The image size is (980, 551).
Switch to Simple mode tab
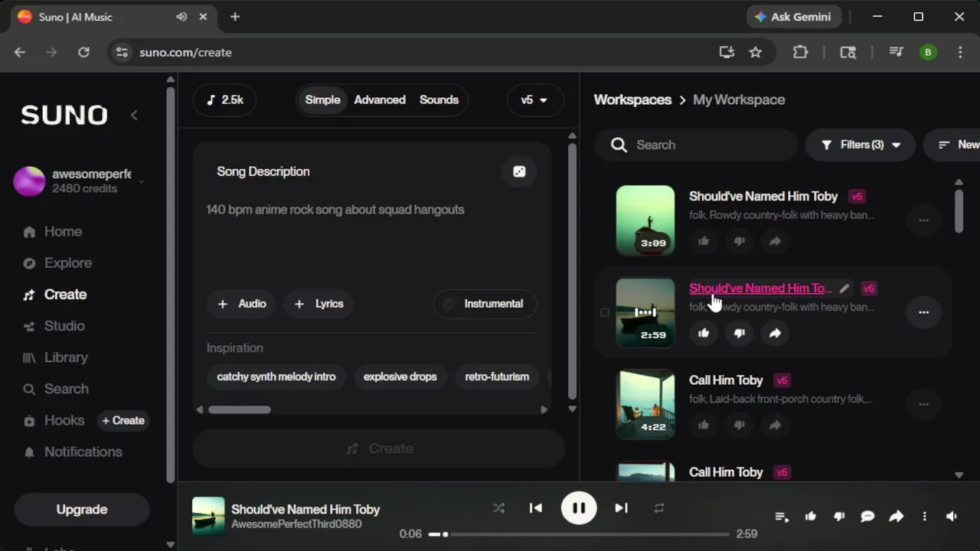tap(322, 100)
